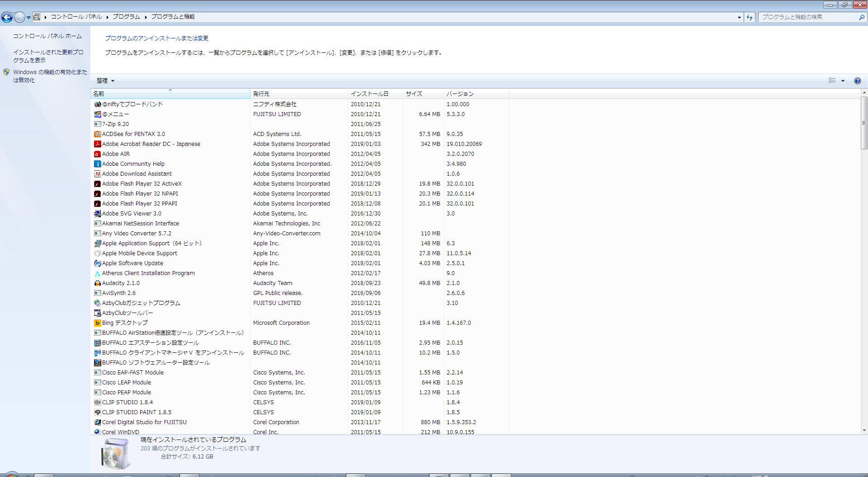Viewport: 868px width, 477px height.
Task: Select the ACDSee for PENTAX 3.0 icon
Action: tap(97, 134)
